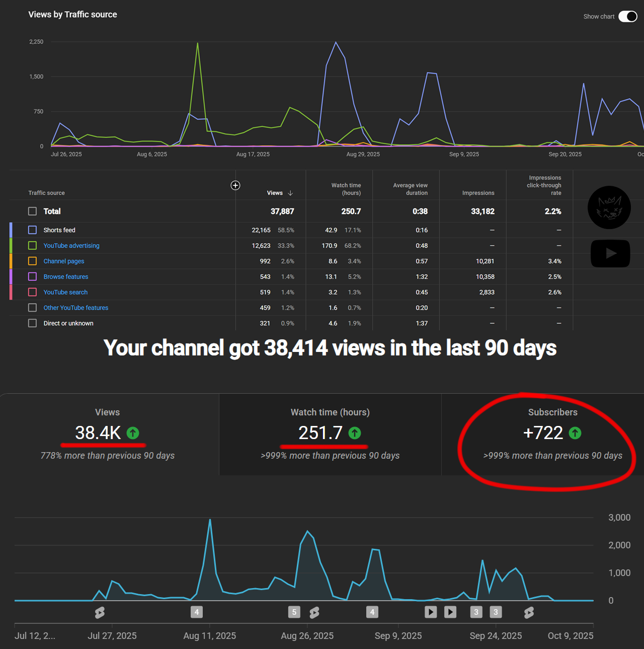Click the Browse features average duration 1:32
The image size is (644, 649).
click(x=422, y=277)
